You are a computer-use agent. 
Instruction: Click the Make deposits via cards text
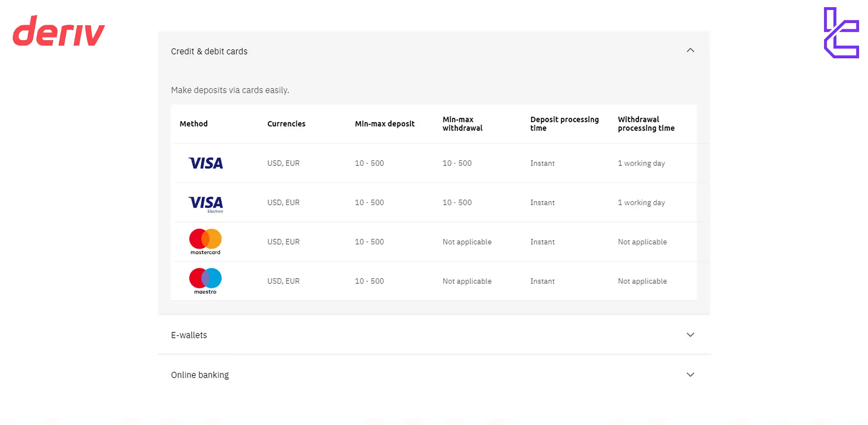(230, 90)
